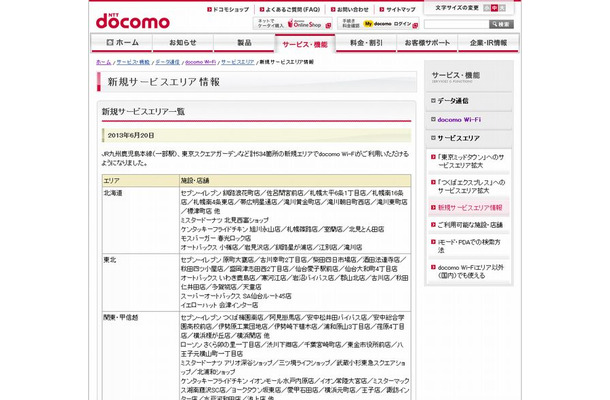Open 製品 tab

point(244,43)
